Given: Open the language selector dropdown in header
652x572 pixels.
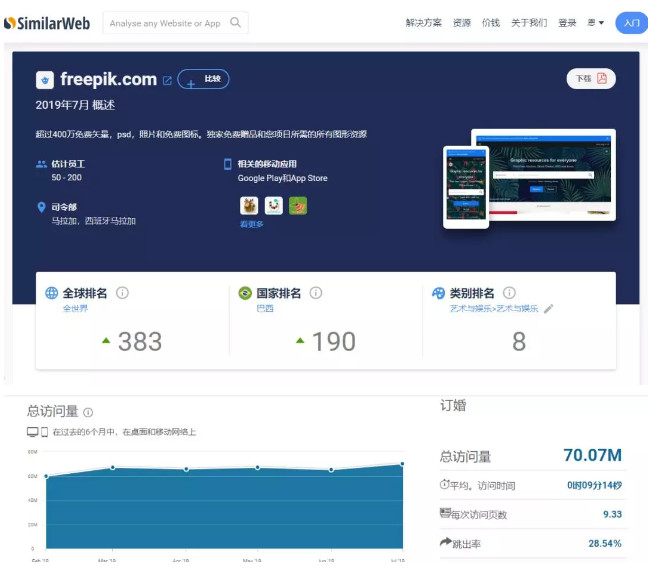Looking at the screenshot, I should point(596,23).
